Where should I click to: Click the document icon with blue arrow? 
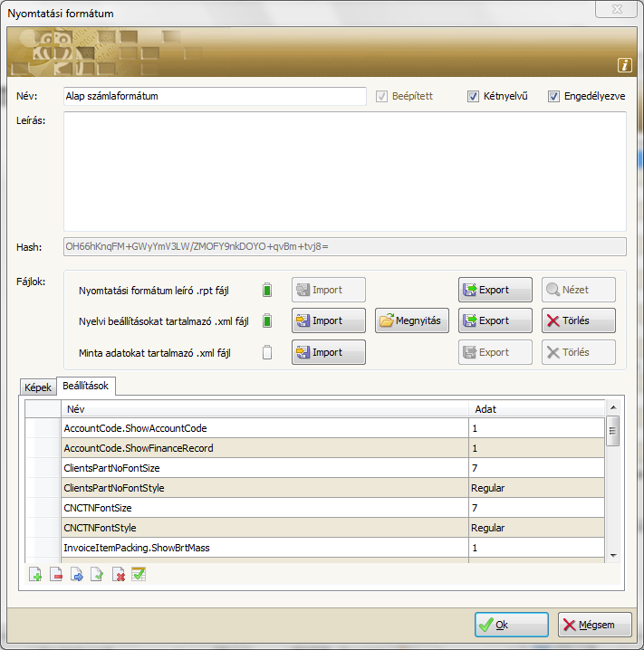coord(77,575)
